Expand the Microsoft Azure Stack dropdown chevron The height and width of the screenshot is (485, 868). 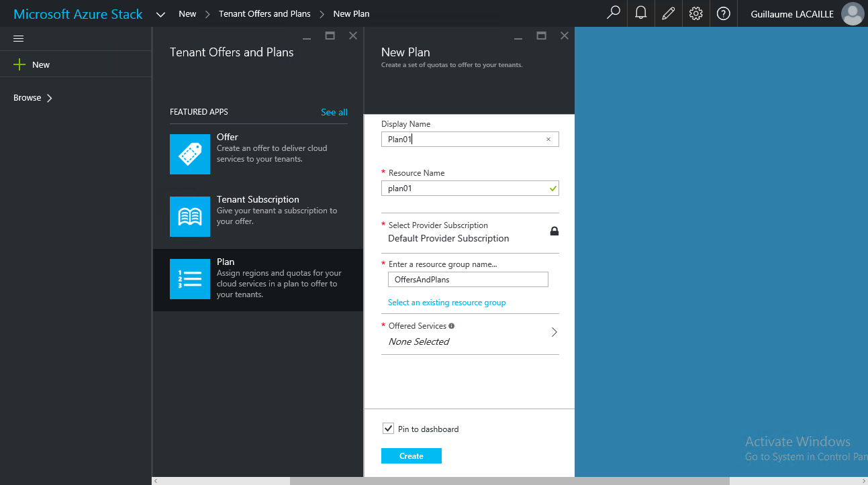pyautogui.click(x=160, y=14)
